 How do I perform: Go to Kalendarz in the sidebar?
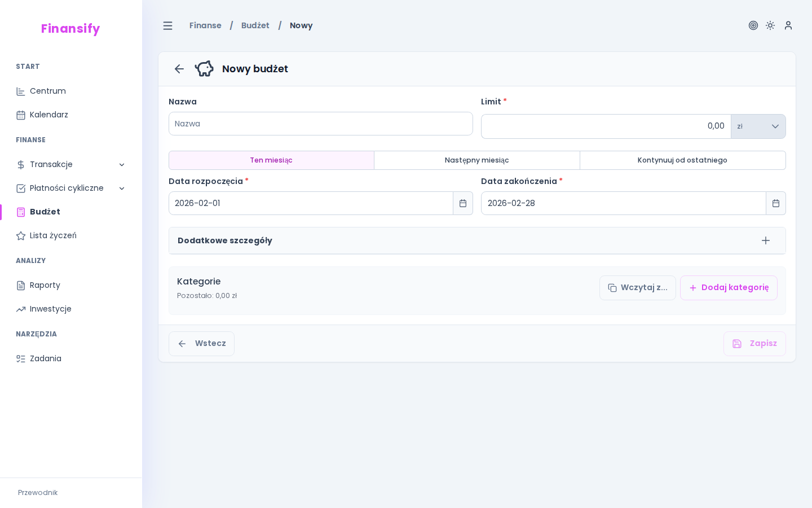(x=48, y=115)
